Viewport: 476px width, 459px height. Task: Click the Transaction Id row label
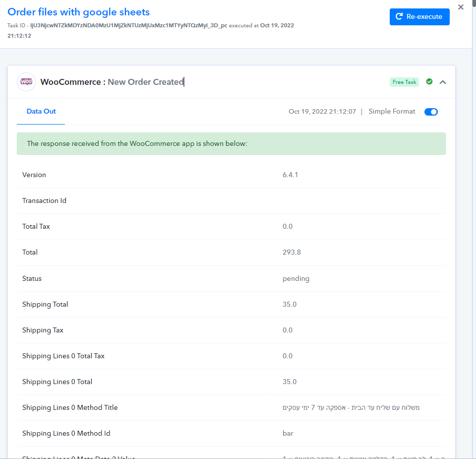point(44,201)
